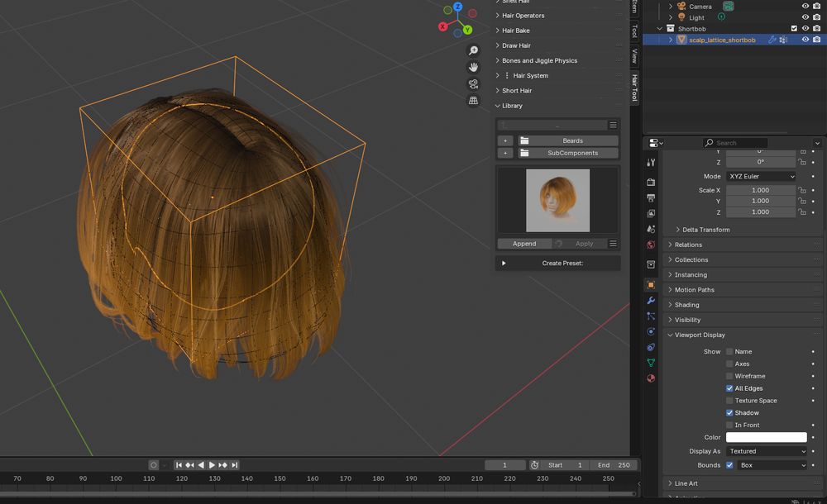Screen dimensions: 827x504
Task: Expand the Motion Paths panel
Action: pyautogui.click(x=694, y=290)
